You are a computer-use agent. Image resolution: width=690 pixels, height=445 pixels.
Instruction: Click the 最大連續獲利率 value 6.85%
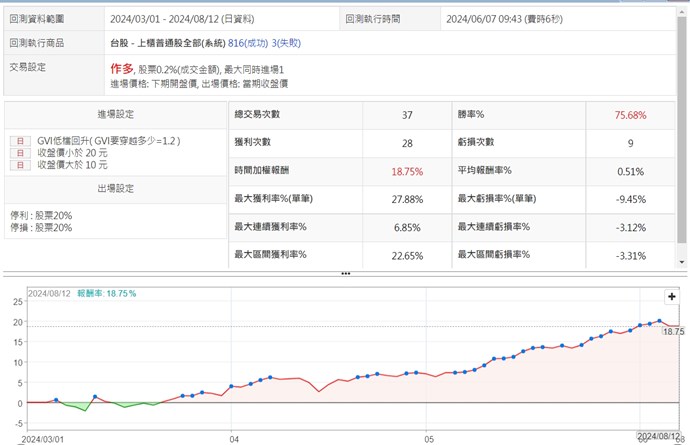[407, 228]
